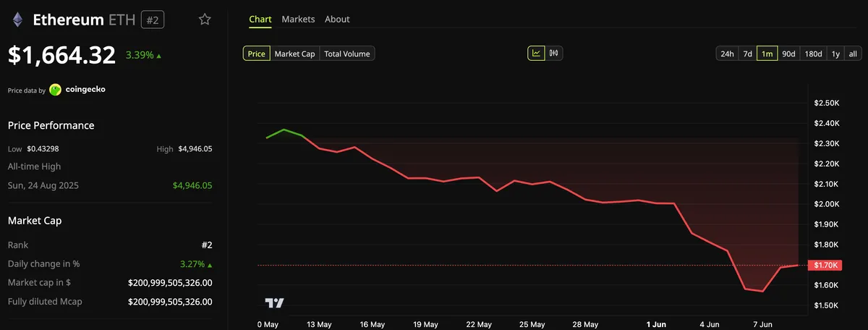The image size is (868, 330).
Task: Click the TradingView logo on the chart
Action: click(274, 303)
